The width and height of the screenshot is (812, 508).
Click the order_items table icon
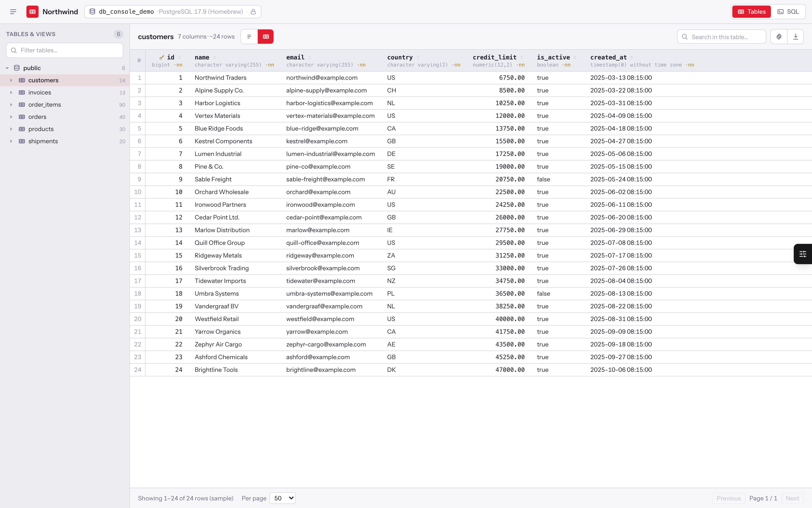pos(22,104)
